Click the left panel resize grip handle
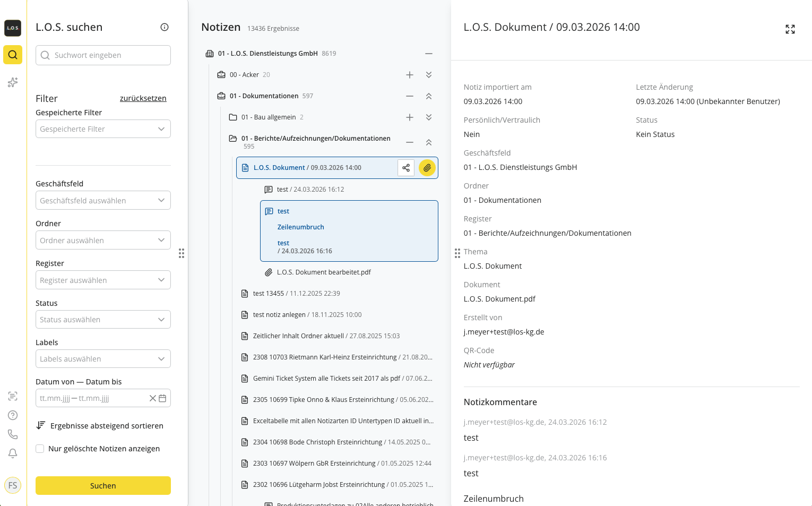 [182, 253]
